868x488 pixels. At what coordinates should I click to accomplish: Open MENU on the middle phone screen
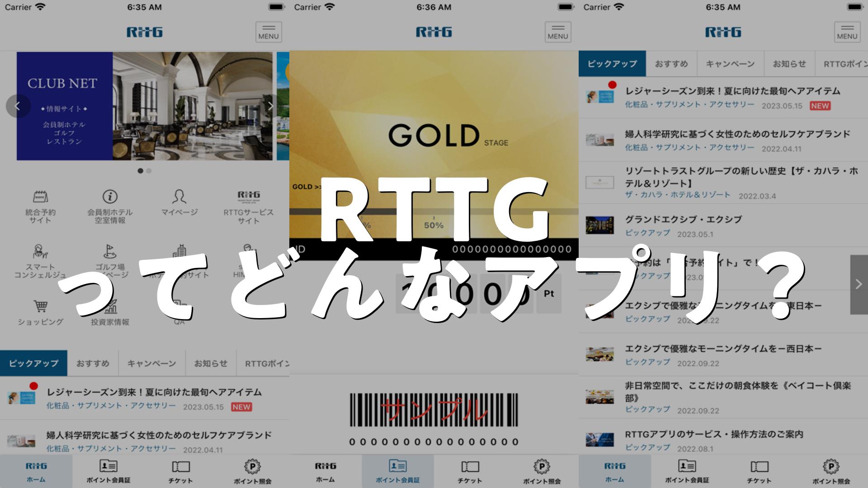558,32
